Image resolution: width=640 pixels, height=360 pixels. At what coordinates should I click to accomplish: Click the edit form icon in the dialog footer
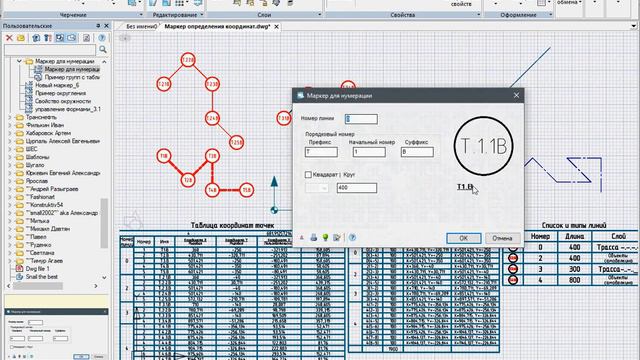tap(337, 237)
